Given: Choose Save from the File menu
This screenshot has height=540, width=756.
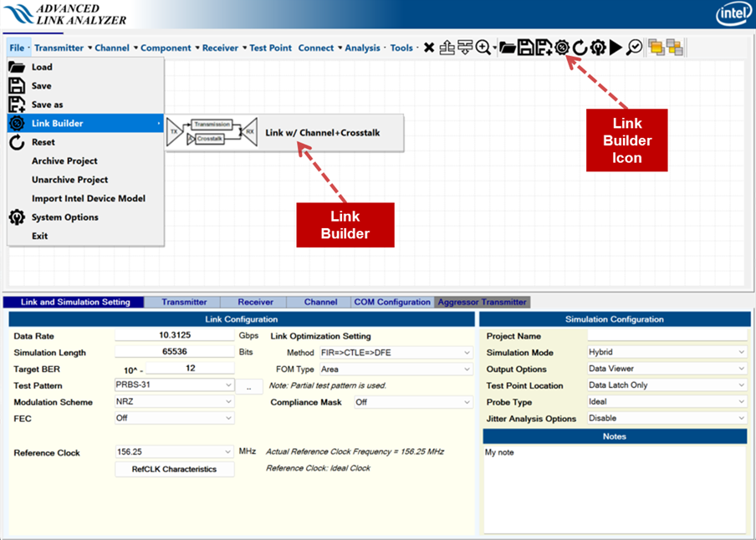Looking at the screenshot, I should (86, 86).
